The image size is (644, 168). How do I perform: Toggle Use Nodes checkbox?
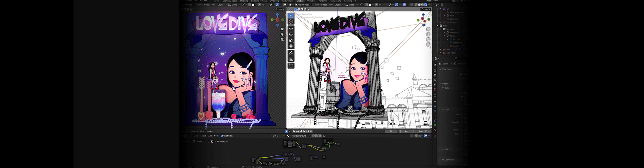click(x=222, y=136)
